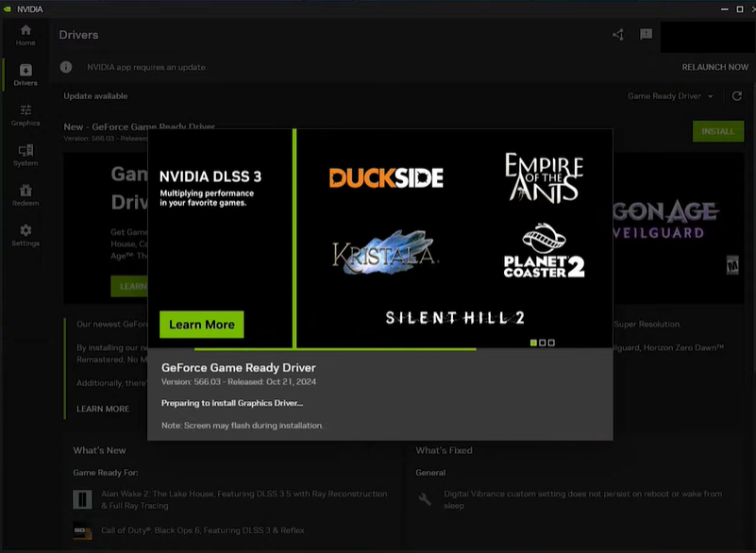Screen dimensions: 756x553
Task: Refresh driver list with circular arrow icon
Action: (x=737, y=96)
